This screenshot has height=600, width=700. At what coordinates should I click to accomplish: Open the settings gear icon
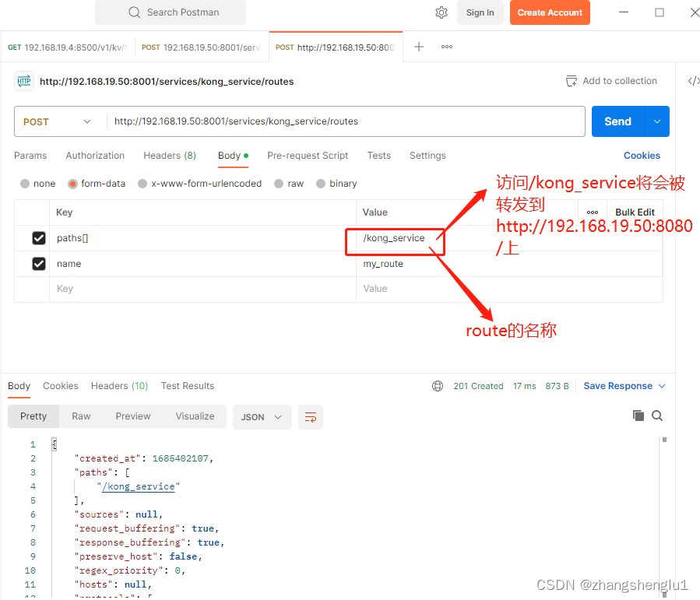coord(441,12)
